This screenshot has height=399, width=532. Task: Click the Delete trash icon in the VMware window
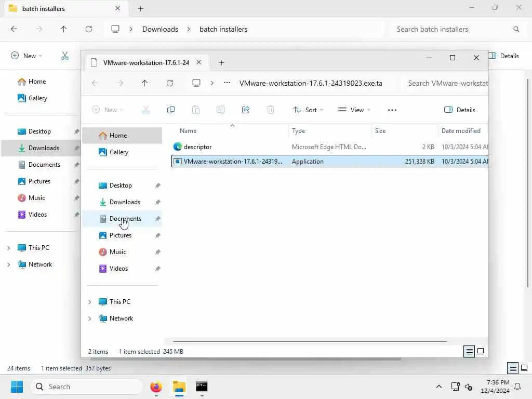270,110
